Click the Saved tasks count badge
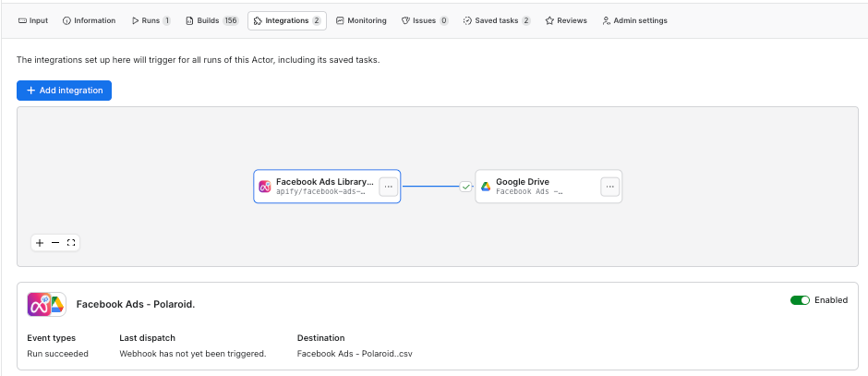This screenshot has width=868, height=376. click(x=526, y=20)
